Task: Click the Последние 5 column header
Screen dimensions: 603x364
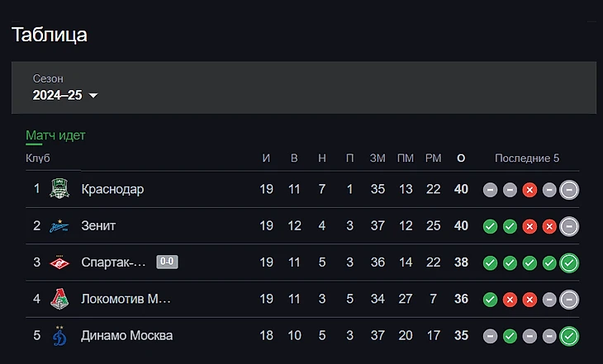Action: pyautogui.click(x=527, y=158)
